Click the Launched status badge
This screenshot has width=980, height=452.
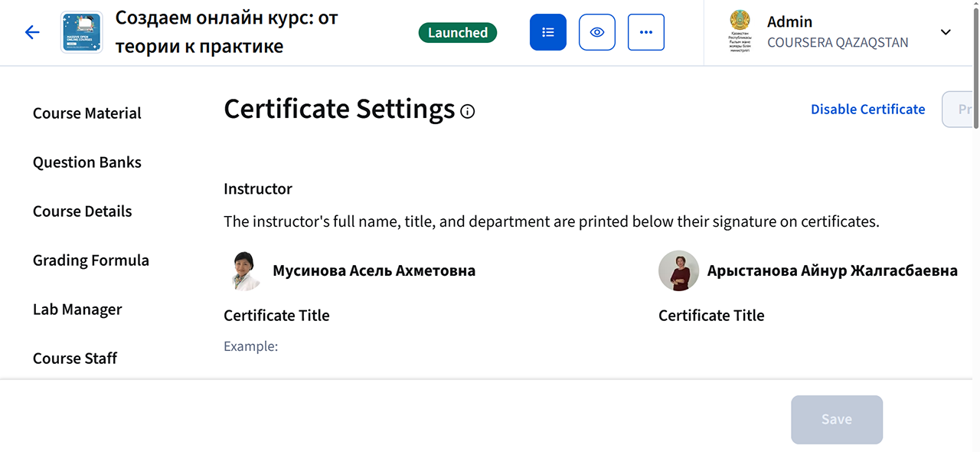click(457, 33)
